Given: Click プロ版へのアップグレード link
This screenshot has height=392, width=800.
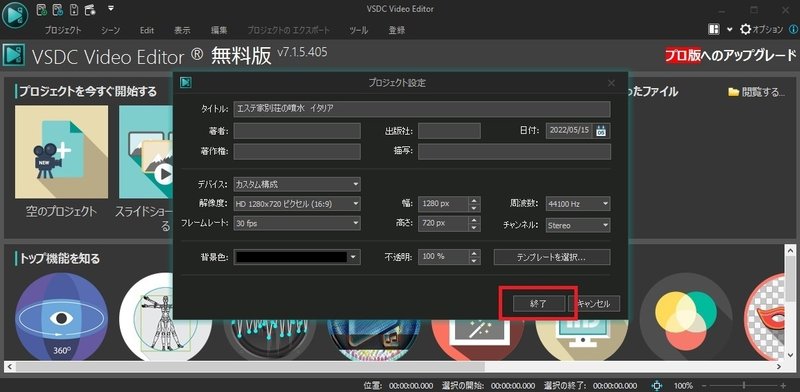Looking at the screenshot, I should [730, 55].
